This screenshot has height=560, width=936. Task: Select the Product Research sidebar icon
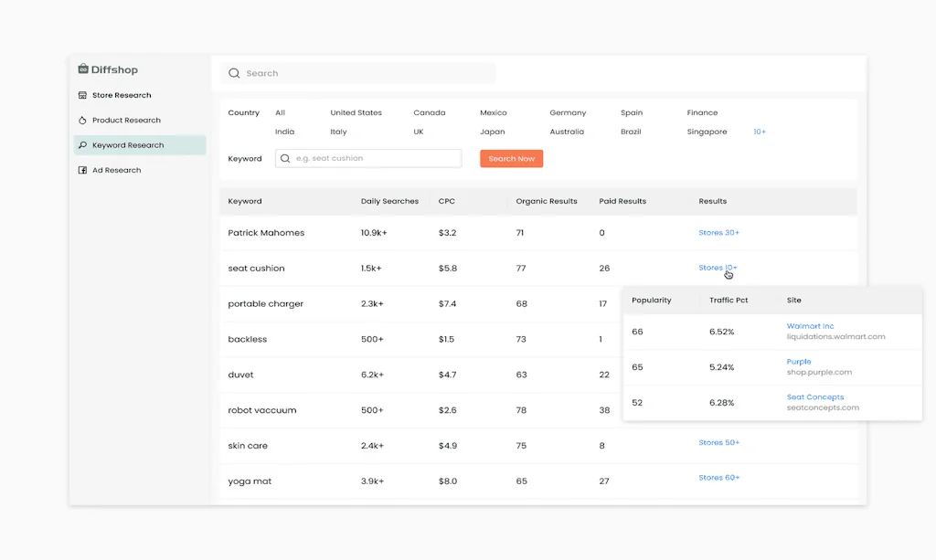[81, 120]
